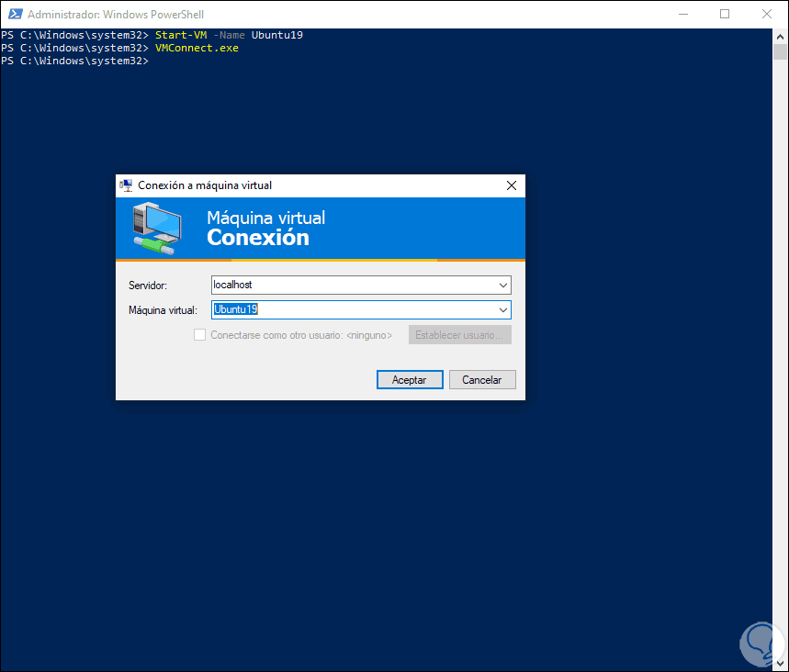
Task: Click the Servidor label
Action: [148, 286]
